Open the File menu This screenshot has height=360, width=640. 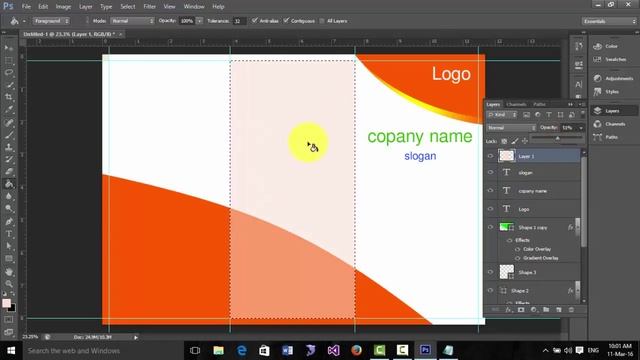pyautogui.click(x=26, y=7)
